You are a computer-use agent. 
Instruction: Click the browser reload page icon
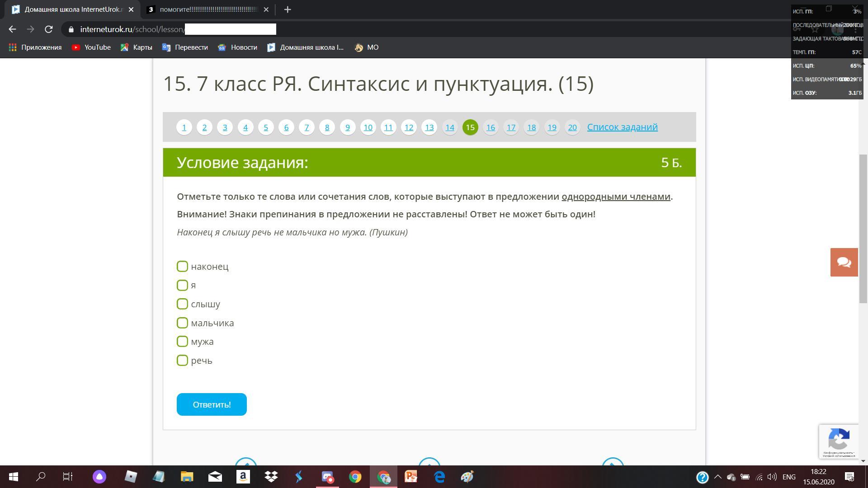[49, 29]
